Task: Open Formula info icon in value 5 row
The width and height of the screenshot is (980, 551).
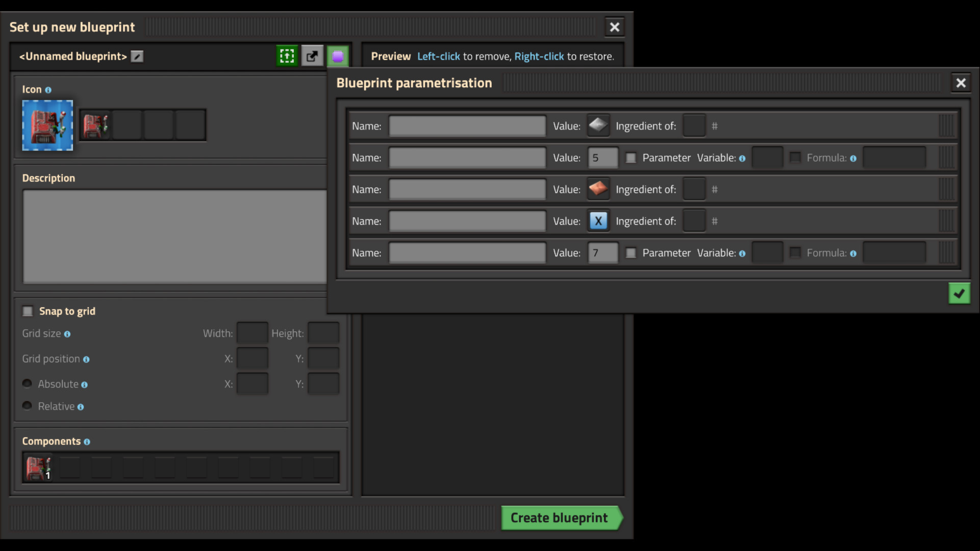Action: [853, 159]
